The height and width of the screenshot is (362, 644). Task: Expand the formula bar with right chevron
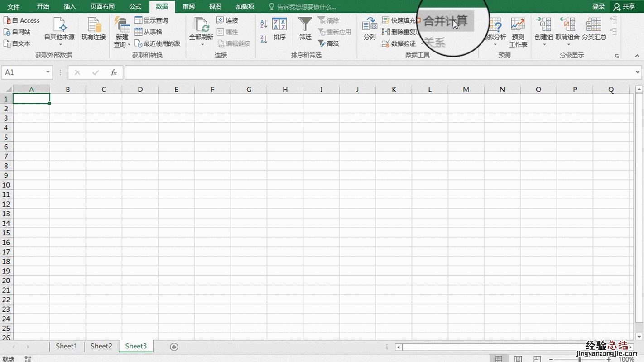(638, 72)
